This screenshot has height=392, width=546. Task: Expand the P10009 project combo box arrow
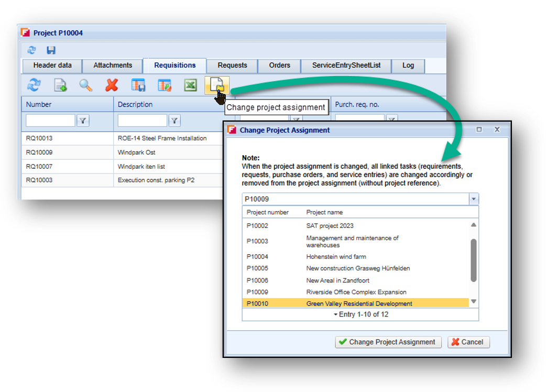click(474, 199)
